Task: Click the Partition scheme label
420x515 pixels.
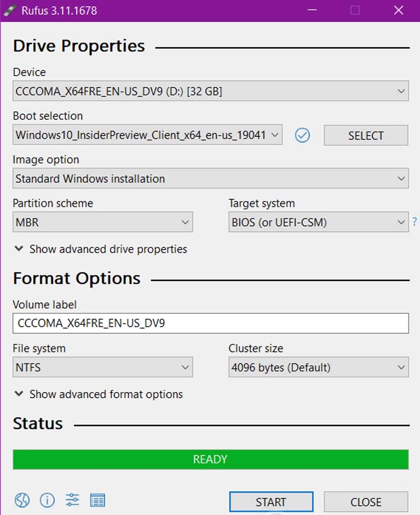Action: coord(53,203)
